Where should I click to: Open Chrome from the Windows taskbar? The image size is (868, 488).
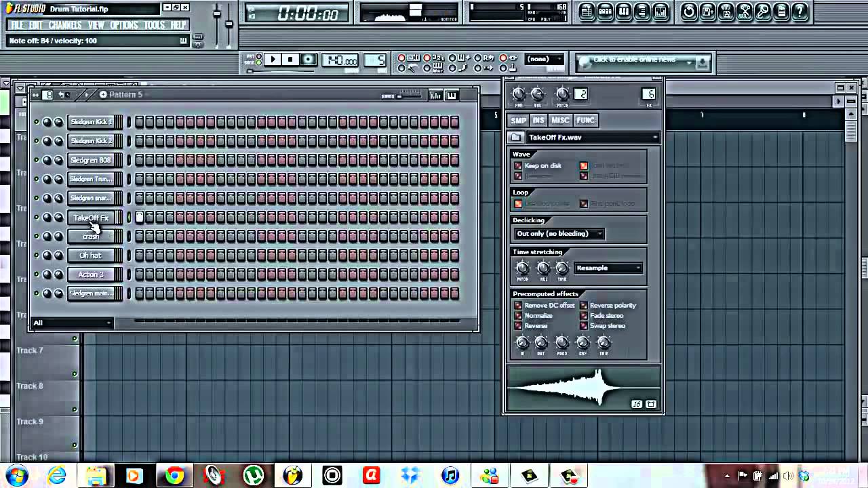point(174,475)
